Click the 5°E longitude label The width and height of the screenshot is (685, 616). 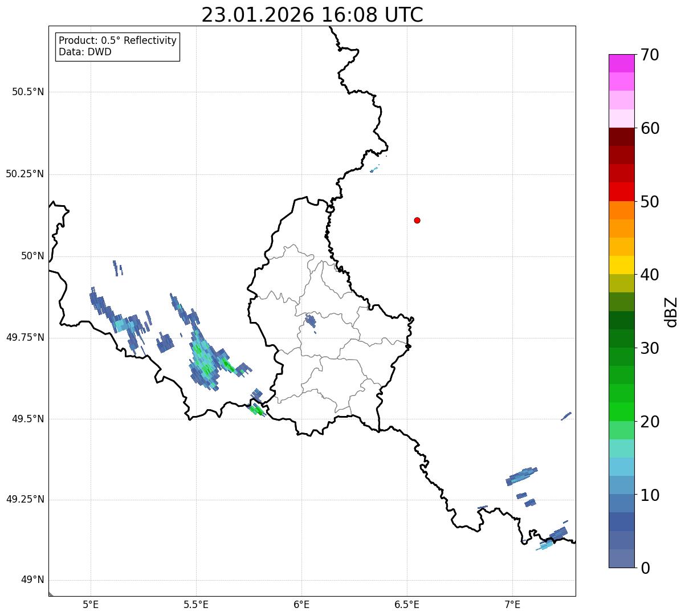click(91, 604)
